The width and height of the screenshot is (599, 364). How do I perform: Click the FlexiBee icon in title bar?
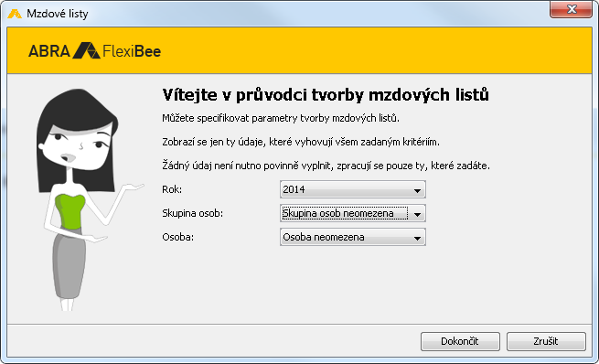[x=15, y=14]
